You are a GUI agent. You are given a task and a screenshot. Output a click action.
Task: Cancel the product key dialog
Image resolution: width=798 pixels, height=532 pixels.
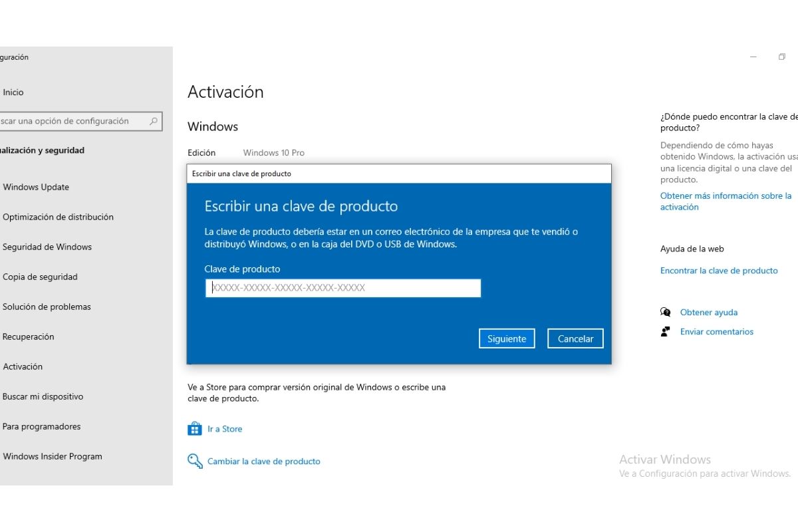[x=575, y=338]
